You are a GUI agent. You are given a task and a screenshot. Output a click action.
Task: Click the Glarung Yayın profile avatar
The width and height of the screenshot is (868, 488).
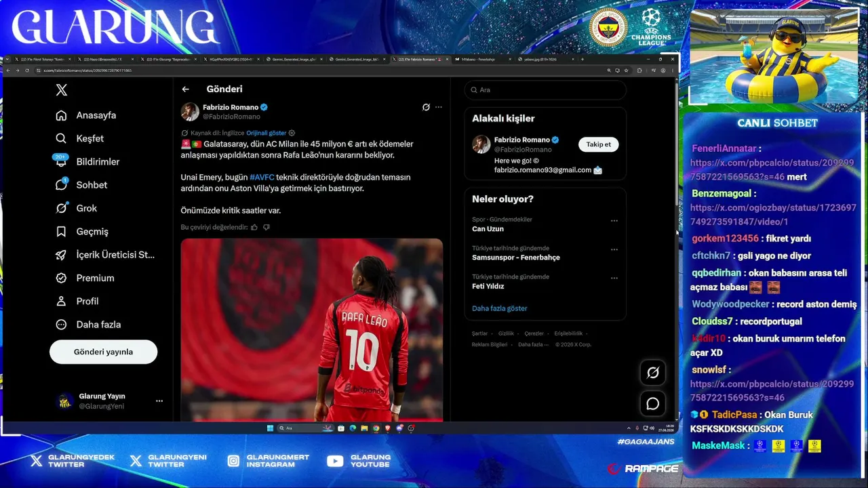coord(64,401)
